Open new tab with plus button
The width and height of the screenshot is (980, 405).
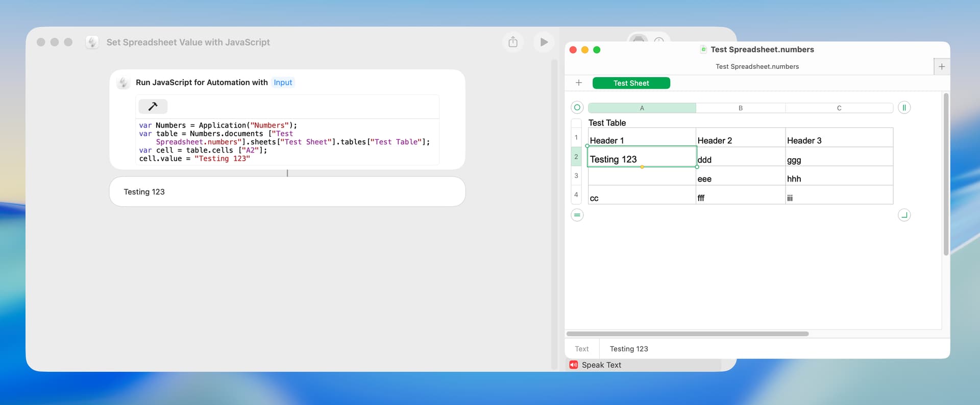(942, 66)
